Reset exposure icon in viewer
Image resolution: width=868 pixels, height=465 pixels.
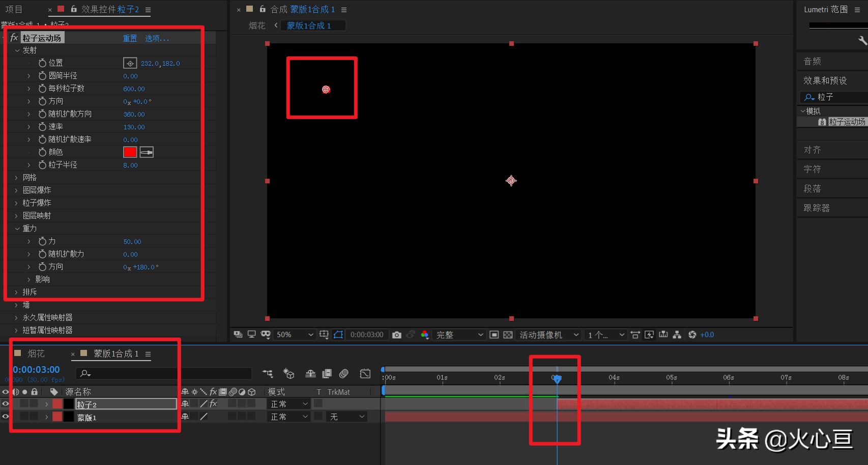coord(692,335)
